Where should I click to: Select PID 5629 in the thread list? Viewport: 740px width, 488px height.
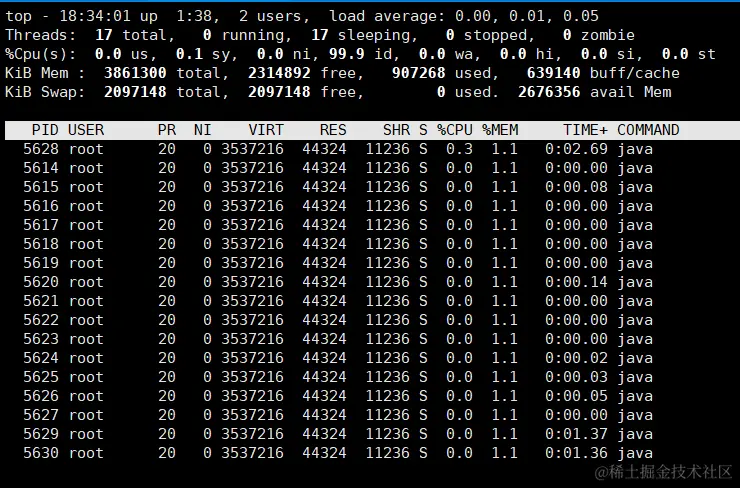pyautogui.click(x=41, y=434)
